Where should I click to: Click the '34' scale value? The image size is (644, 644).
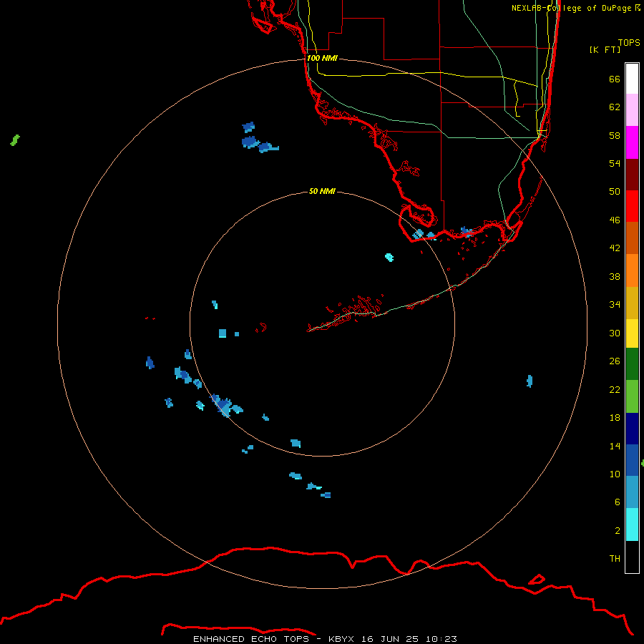click(x=615, y=305)
